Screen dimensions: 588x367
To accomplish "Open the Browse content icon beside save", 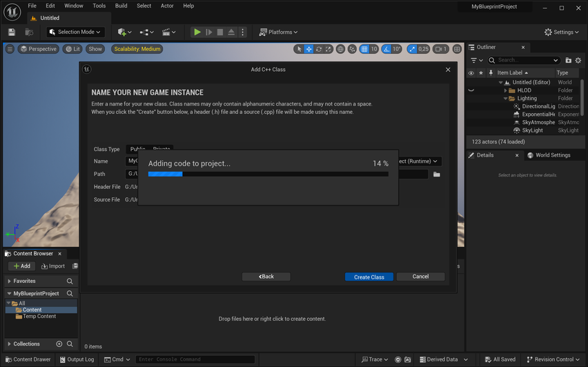I will (29, 32).
